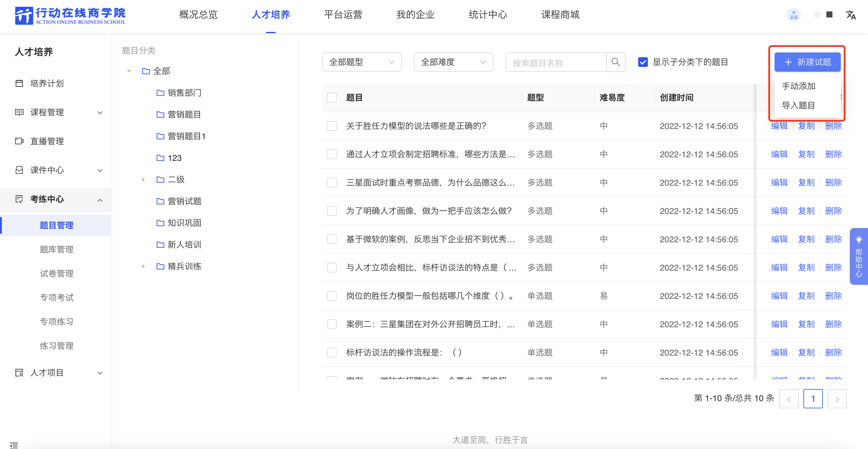Click the translate language icon
The width and height of the screenshot is (868, 449).
[851, 15]
